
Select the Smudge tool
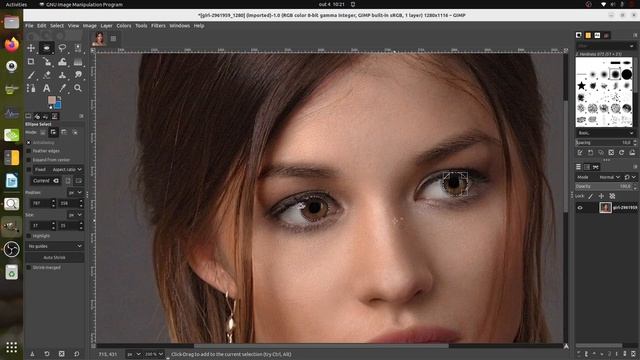pyautogui.click(x=78, y=75)
